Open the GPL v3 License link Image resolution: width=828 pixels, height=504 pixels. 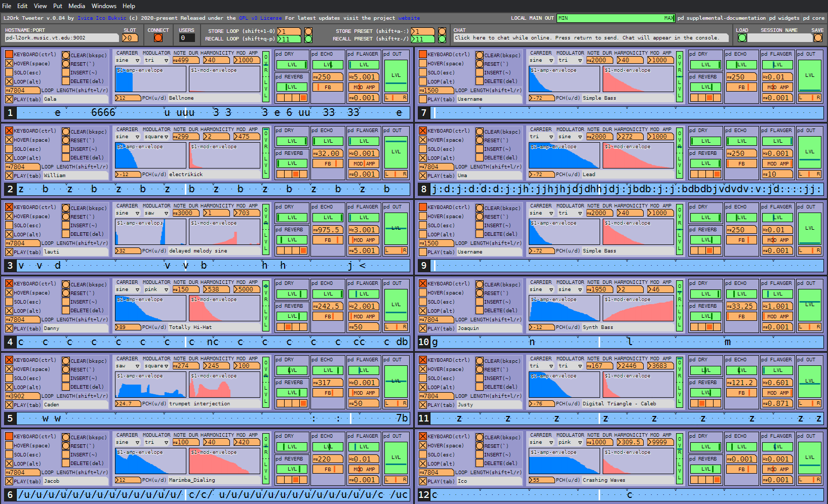pyautogui.click(x=260, y=18)
